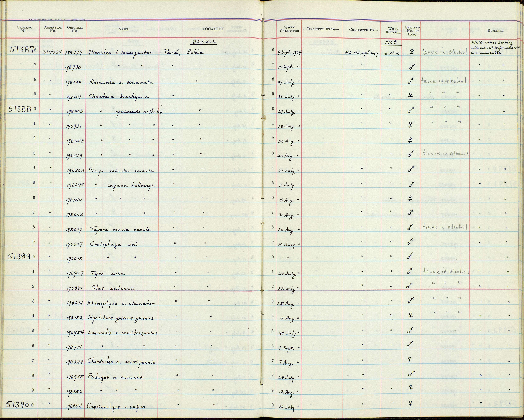Click the name 'Chaetura brachyura'

click(x=119, y=97)
